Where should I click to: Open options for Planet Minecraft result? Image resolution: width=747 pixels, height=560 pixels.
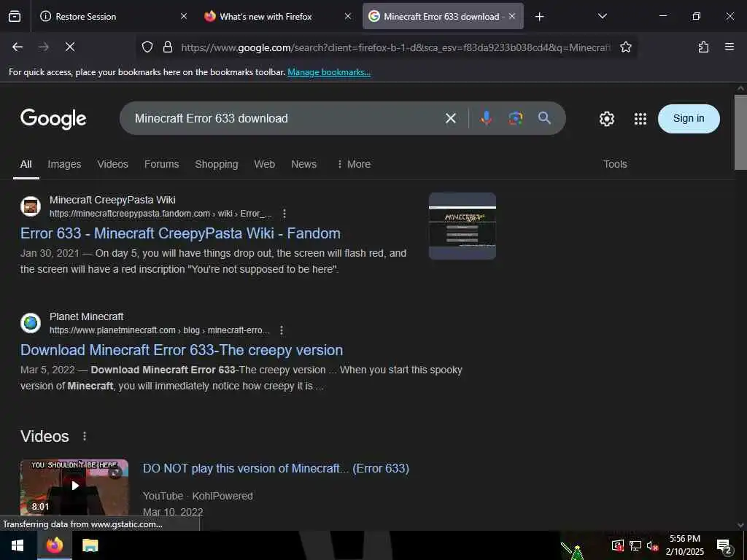pyautogui.click(x=282, y=330)
